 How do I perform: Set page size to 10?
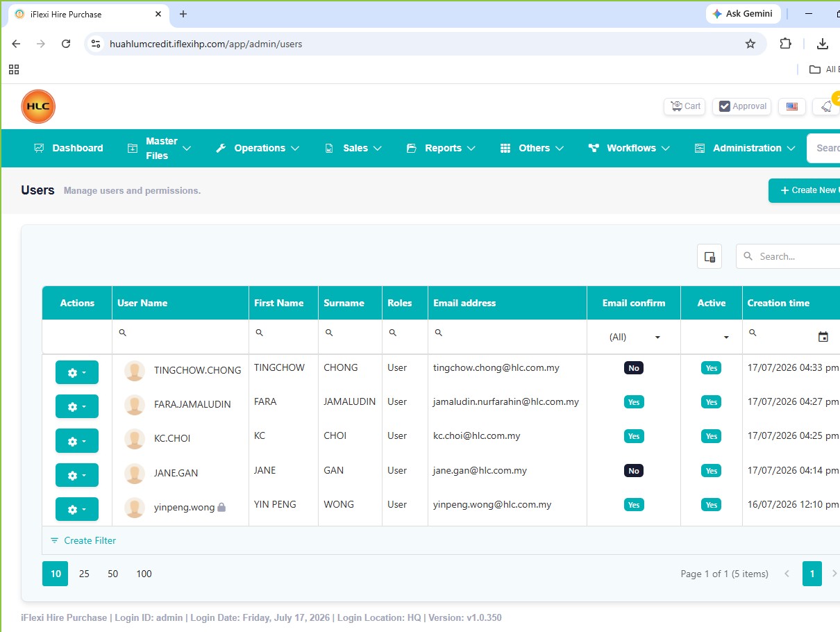[x=56, y=574]
